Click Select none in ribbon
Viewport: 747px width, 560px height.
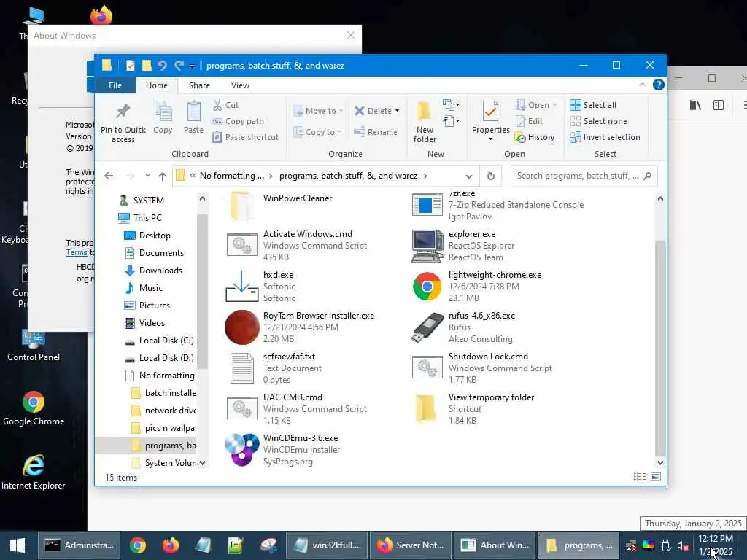click(x=598, y=121)
